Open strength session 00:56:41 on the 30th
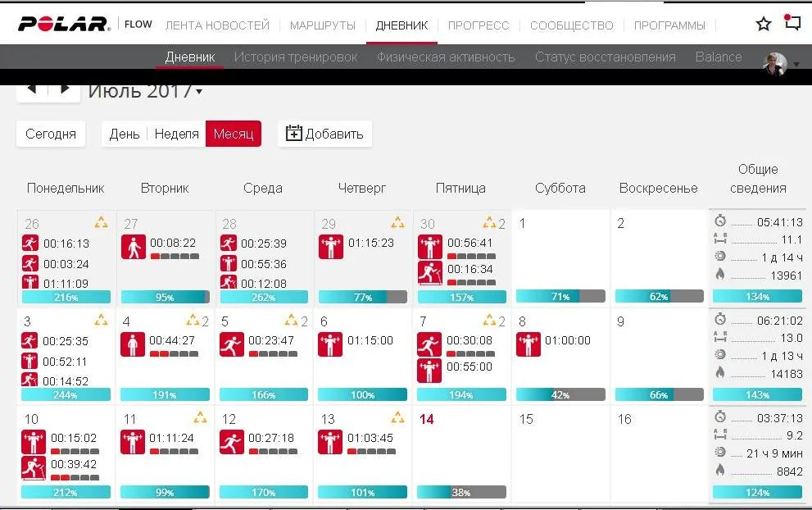The image size is (812, 510). coord(456,247)
